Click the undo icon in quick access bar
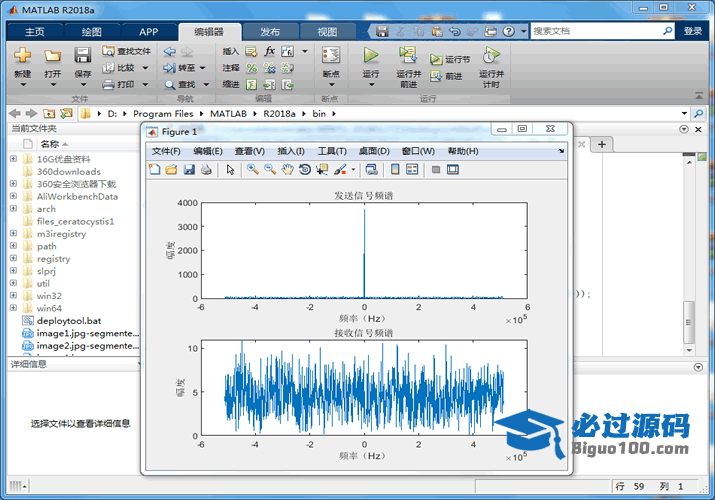This screenshot has width=715, height=500. pos(455,31)
